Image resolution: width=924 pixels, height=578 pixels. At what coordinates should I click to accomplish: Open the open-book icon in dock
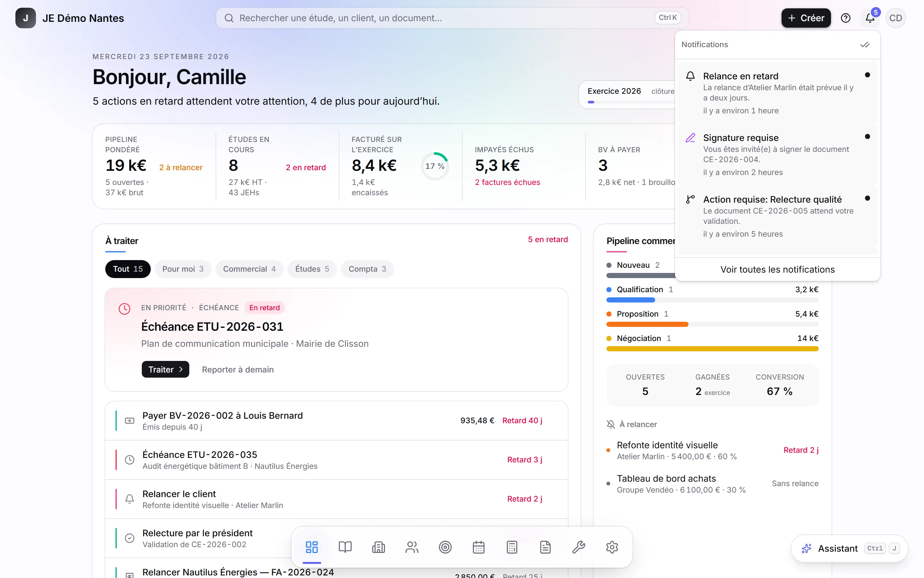345,547
